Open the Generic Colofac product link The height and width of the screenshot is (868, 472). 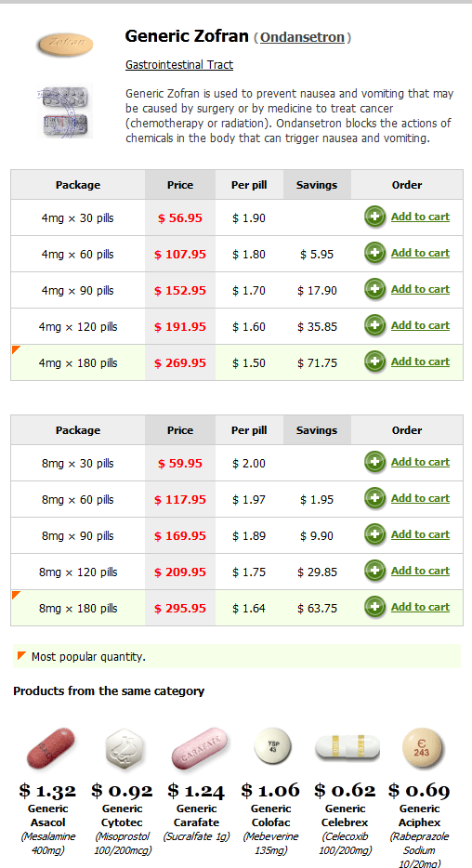[x=271, y=815]
